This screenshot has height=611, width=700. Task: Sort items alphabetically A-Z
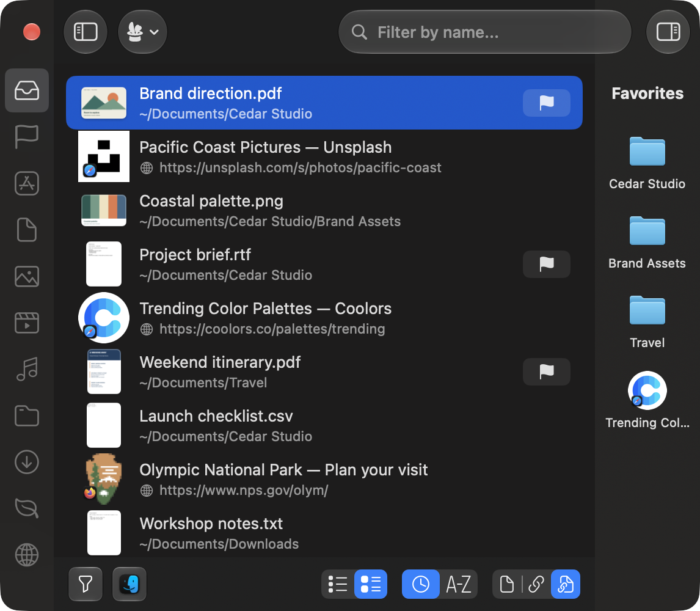459,584
